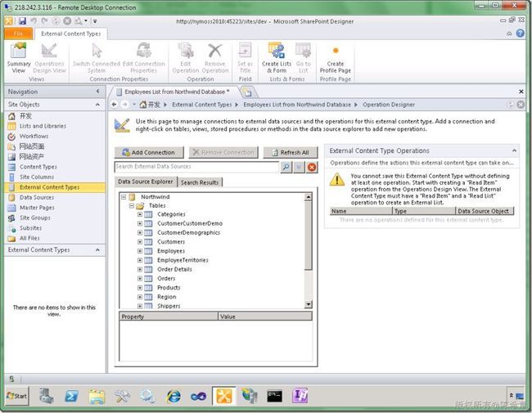
Task: Click the search magnifier icon
Action: 286,167
